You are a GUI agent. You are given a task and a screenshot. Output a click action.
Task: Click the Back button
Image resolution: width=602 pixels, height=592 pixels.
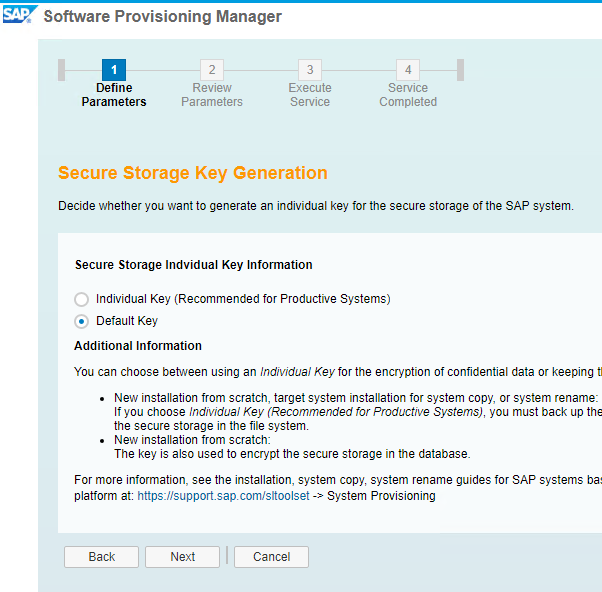coord(101,557)
